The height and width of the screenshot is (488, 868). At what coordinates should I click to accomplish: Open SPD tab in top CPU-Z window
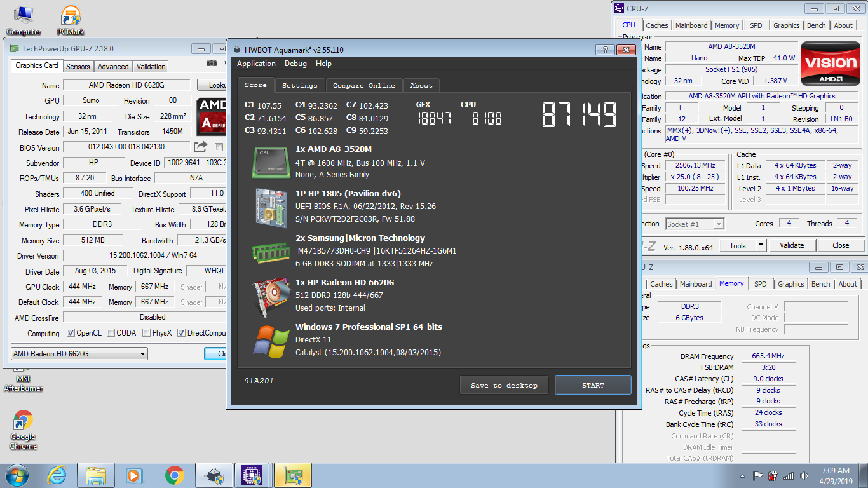pyautogui.click(x=756, y=25)
